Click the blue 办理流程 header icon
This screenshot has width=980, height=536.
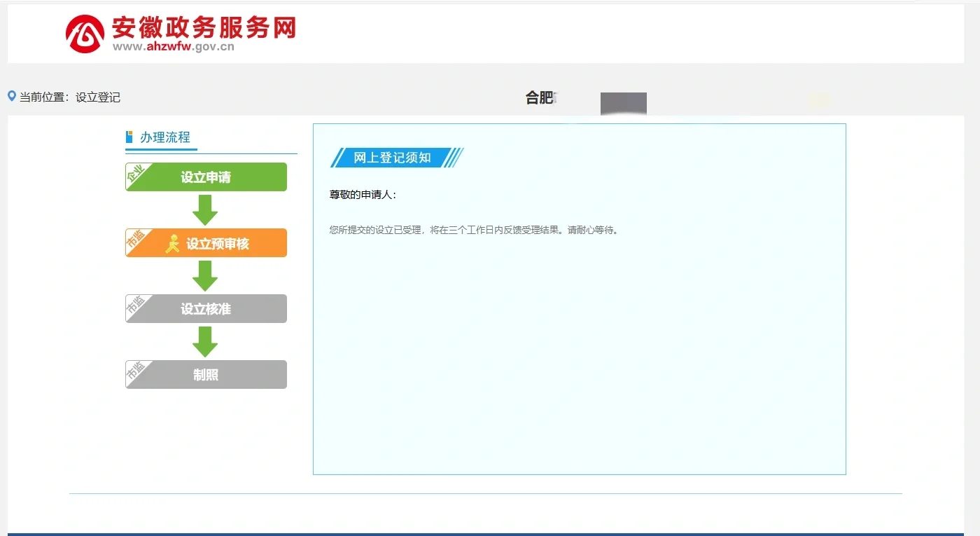click(129, 137)
